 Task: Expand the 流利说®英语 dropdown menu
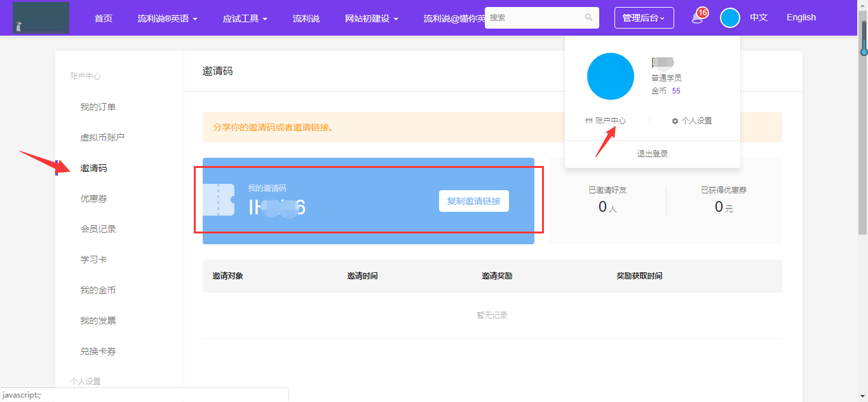point(168,18)
